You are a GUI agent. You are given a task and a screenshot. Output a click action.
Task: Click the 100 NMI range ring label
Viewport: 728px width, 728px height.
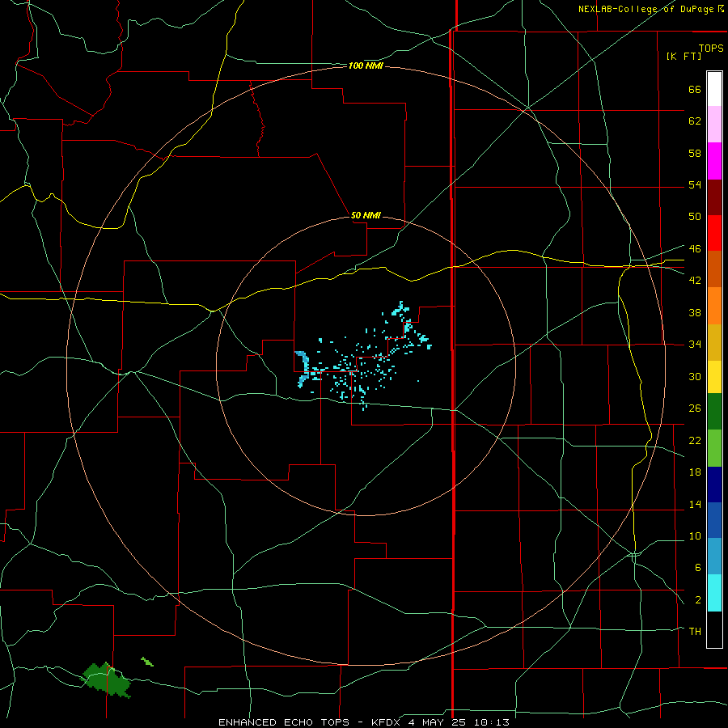point(366,66)
